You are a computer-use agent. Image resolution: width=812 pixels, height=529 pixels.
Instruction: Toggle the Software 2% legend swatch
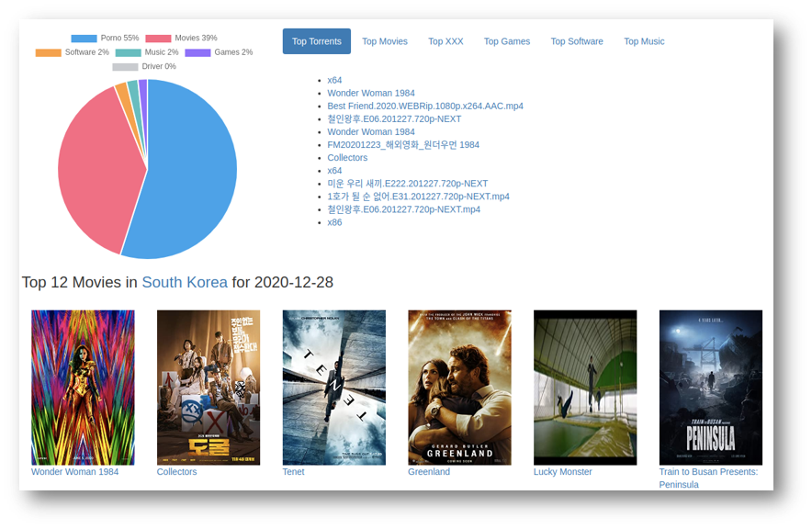tap(48, 52)
